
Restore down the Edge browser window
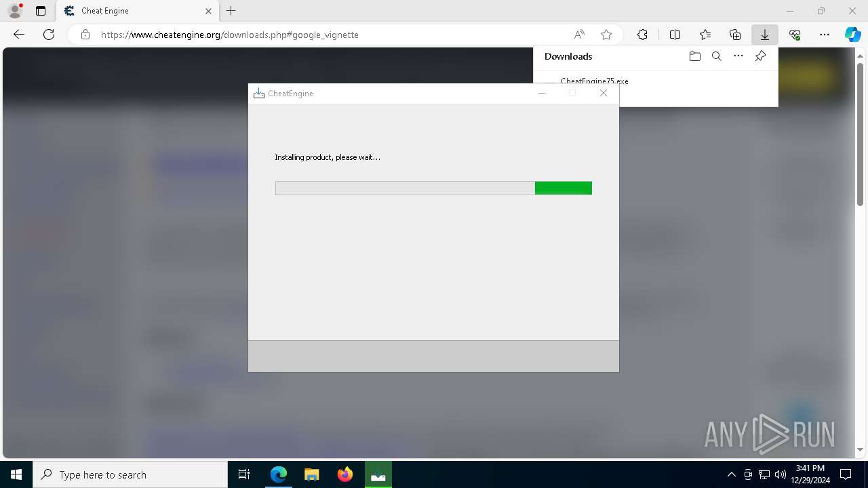tap(821, 11)
